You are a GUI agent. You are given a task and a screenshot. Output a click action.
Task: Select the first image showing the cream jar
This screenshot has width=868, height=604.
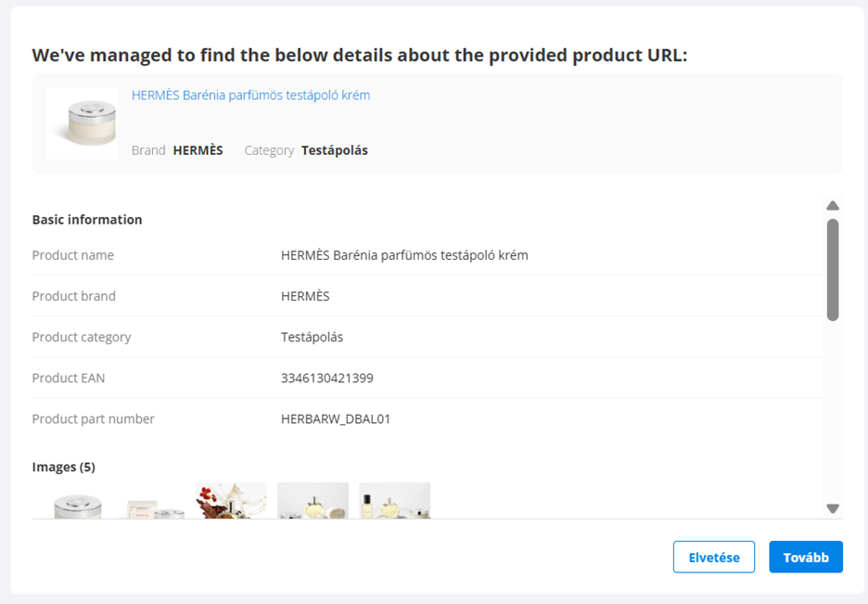[x=77, y=503]
